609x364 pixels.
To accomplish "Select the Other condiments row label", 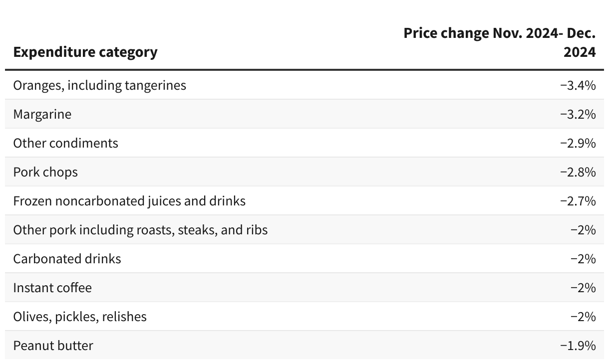I will pos(66,143).
